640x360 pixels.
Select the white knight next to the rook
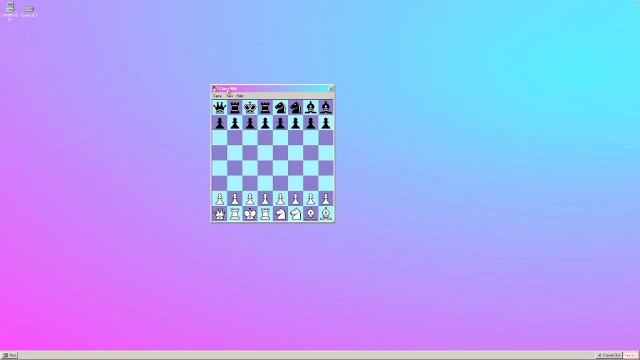point(280,214)
